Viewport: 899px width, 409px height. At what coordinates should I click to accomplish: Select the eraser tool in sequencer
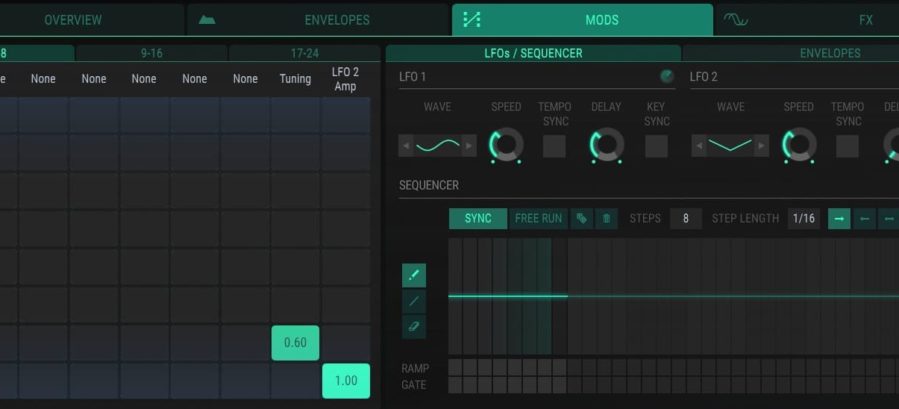[x=414, y=327]
